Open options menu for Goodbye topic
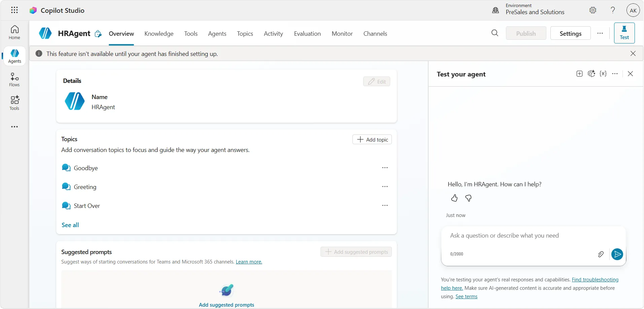Viewport: 644px width, 309px height. [385, 168]
